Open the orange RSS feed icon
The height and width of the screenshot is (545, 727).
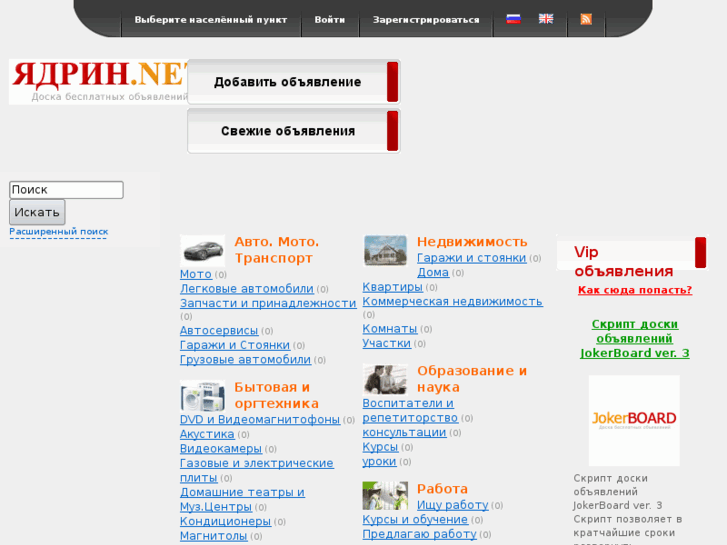point(586,19)
